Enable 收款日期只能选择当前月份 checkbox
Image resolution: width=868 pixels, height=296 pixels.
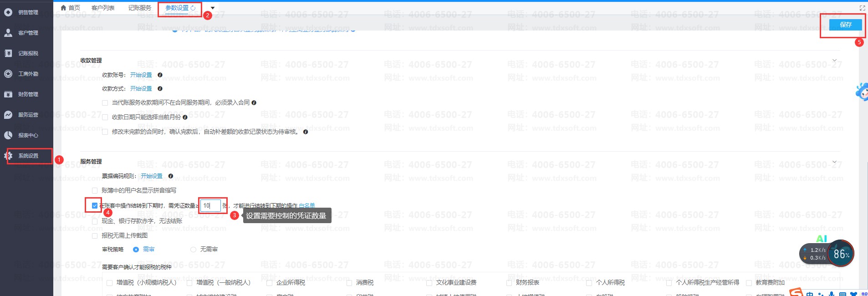click(x=105, y=117)
